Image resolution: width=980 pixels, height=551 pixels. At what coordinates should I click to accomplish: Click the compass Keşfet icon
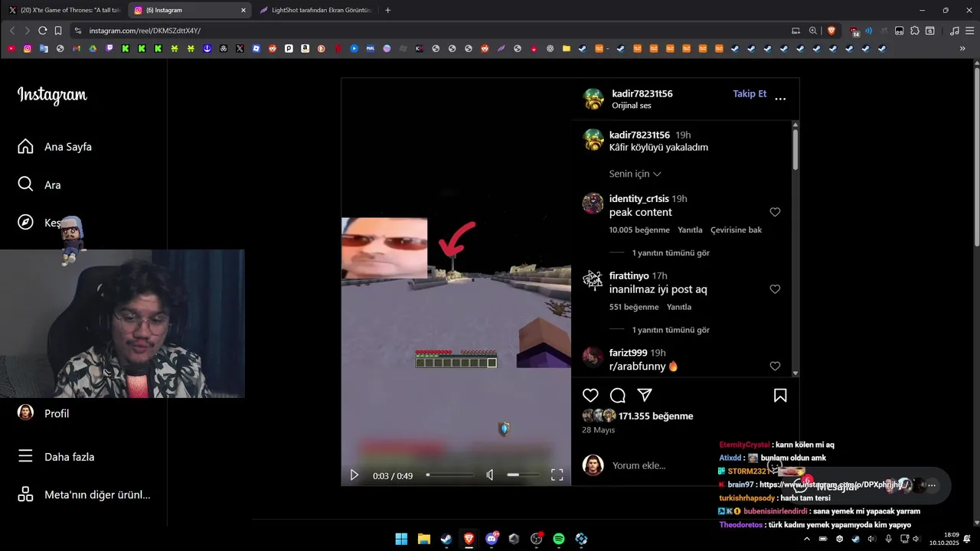click(x=25, y=222)
